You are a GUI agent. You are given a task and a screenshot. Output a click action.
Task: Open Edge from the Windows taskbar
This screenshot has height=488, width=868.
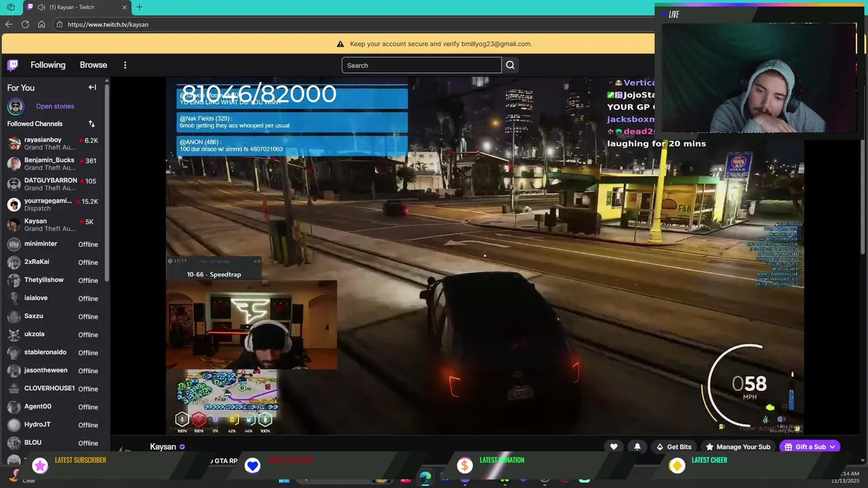point(425,479)
